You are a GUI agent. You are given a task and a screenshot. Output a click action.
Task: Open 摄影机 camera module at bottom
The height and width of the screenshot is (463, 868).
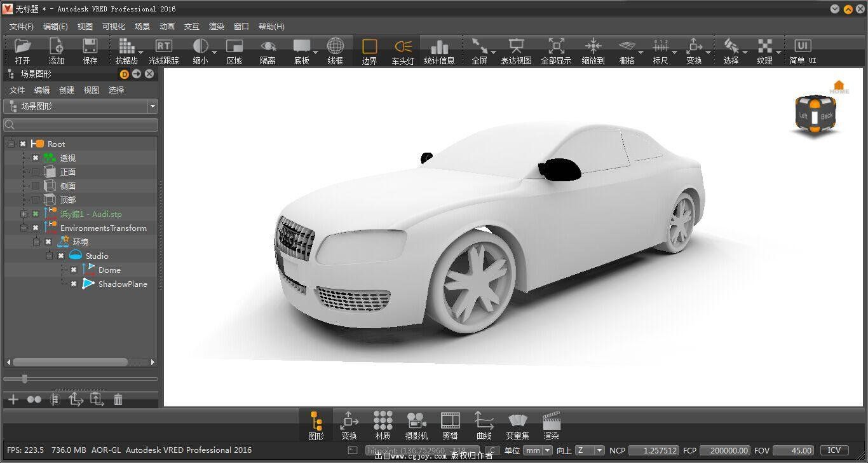pos(416,420)
